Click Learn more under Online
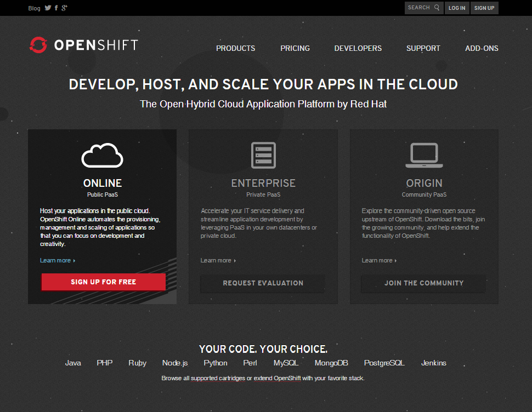Viewport: 532px width, 412px height. tap(58, 260)
